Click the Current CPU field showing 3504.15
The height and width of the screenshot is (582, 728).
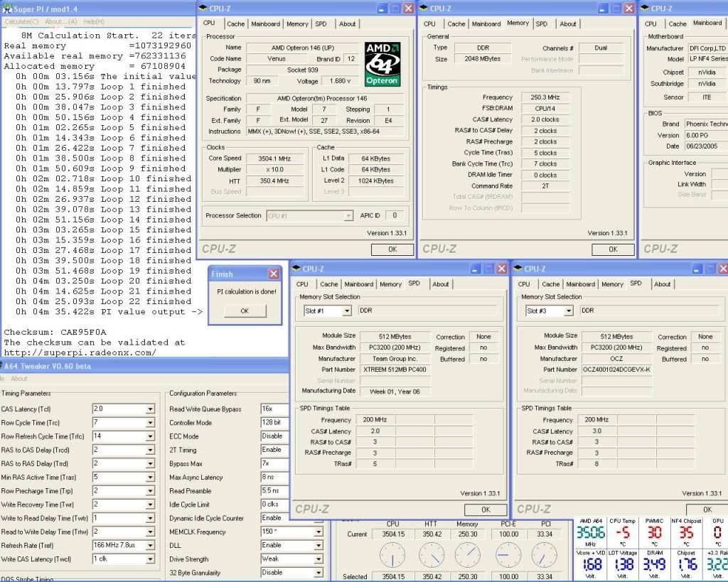coord(393,534)
